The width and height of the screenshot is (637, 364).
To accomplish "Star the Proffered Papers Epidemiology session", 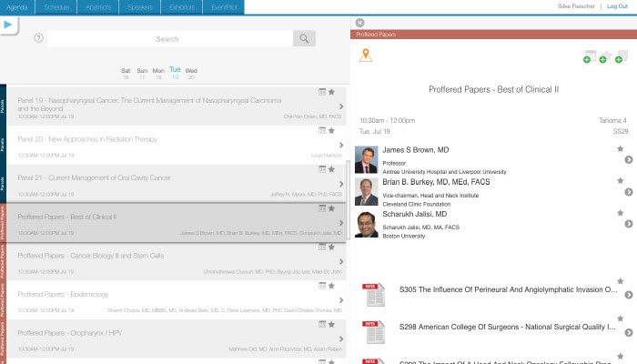I will (x=331, y=286).
